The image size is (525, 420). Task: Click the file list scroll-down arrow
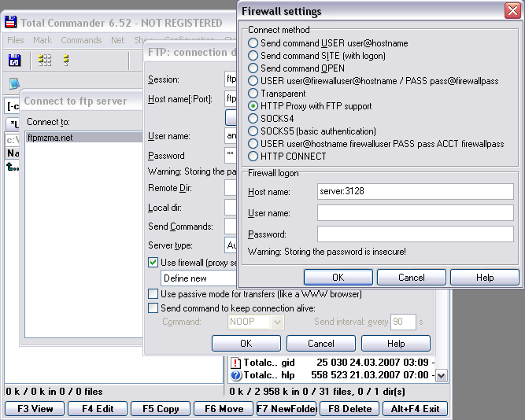pos(441,375)
